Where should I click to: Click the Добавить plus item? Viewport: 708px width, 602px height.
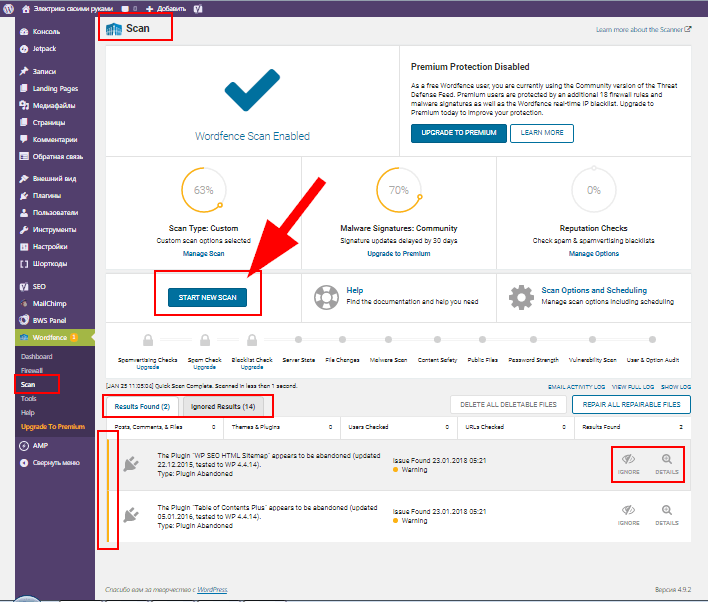point(166,9)
